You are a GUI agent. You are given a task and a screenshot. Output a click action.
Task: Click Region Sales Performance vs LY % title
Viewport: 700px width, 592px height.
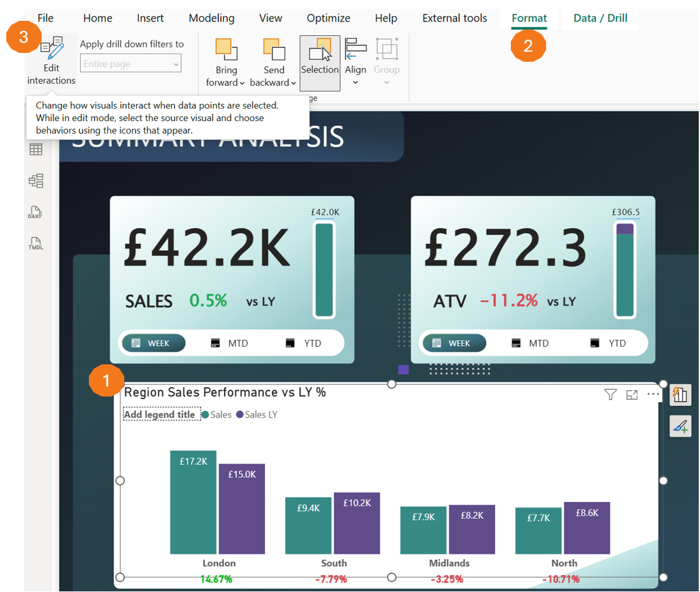coord(225,392)
